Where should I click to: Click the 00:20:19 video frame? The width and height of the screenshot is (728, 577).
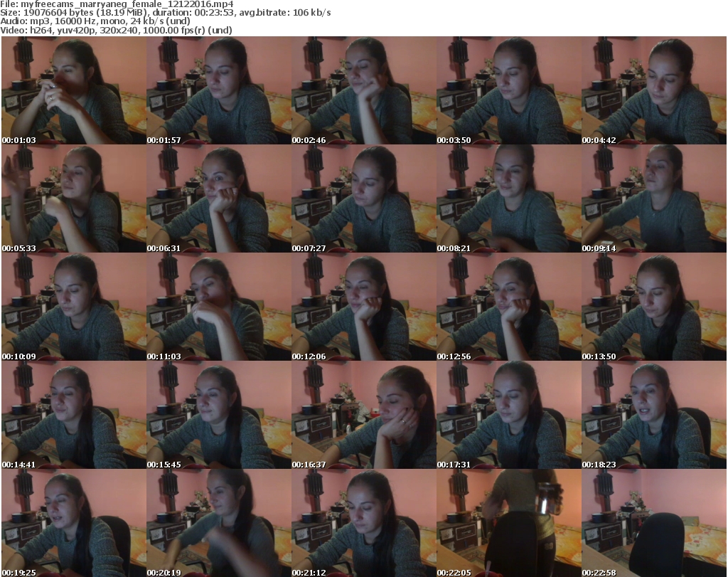coord(219,523)
